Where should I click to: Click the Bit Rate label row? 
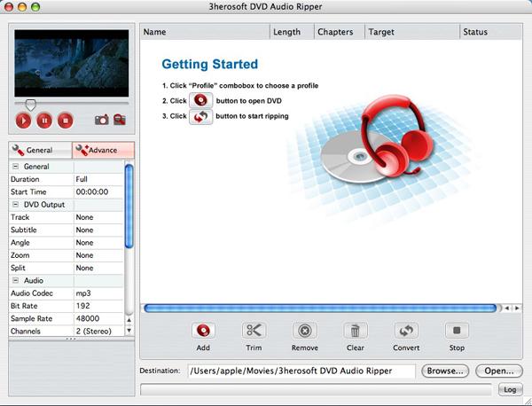click(41, 306)
